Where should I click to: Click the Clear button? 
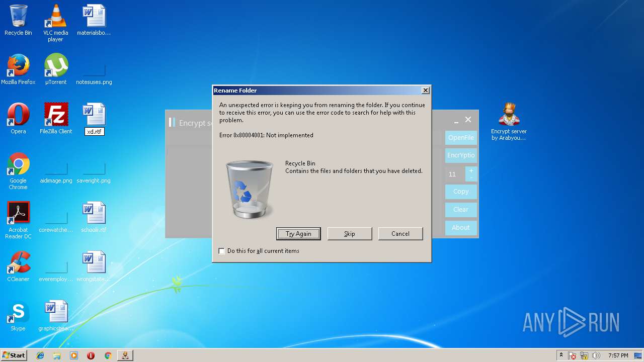[x=461, y=210]
